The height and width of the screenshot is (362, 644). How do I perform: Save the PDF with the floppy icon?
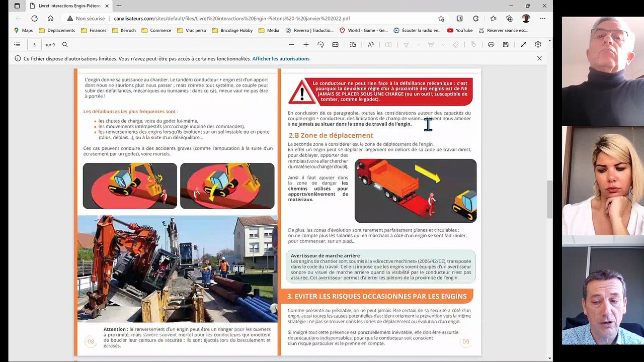(506, 45)
